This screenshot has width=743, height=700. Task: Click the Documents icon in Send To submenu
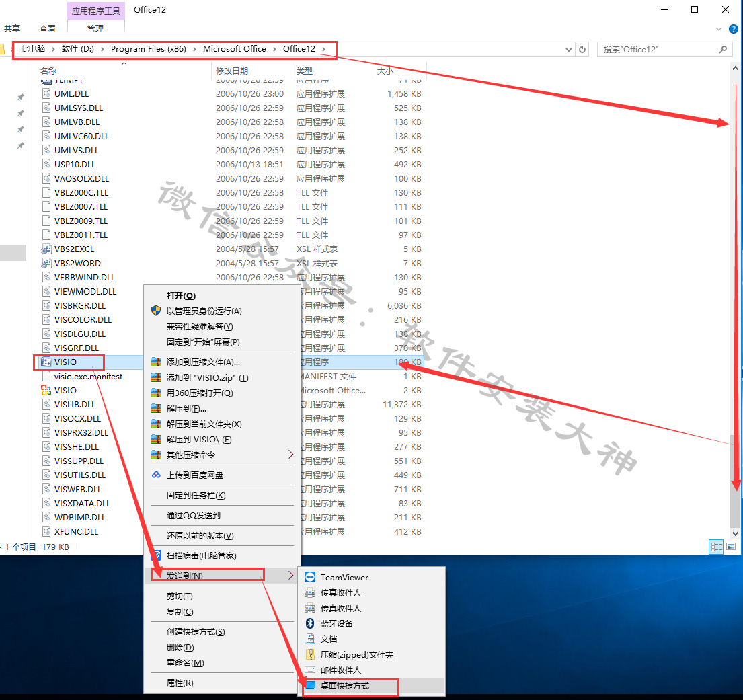(x=310, y=639)
